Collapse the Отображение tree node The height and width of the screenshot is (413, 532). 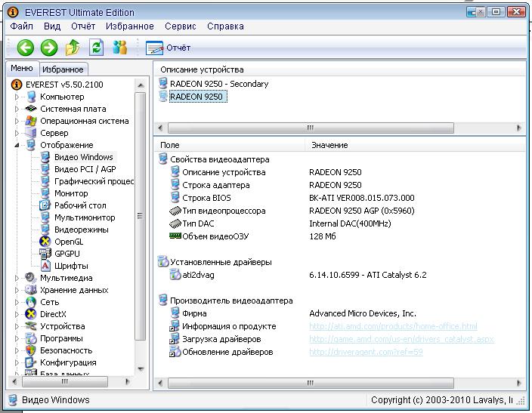click(17, 145)
